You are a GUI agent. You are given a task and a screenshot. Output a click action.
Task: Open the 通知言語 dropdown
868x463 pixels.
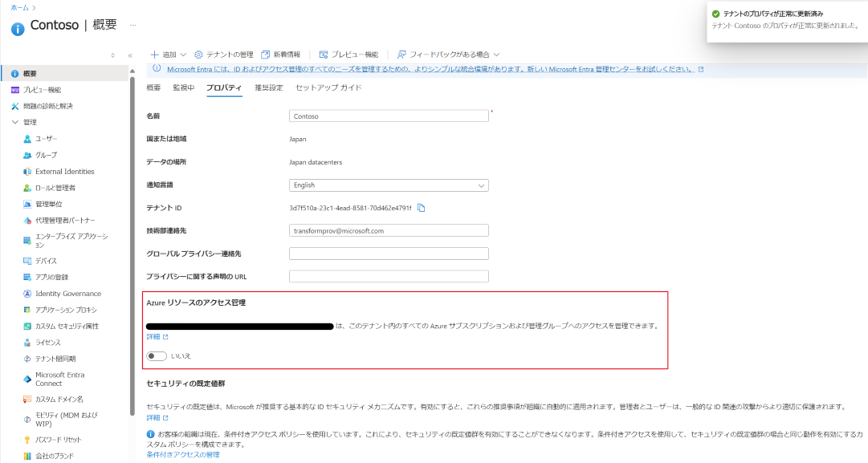click(389, 185)
